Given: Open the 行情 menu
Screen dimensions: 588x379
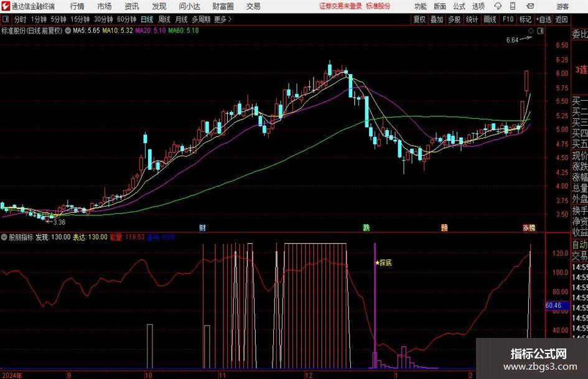Looking at the screenshot, I should coord(77,6).
